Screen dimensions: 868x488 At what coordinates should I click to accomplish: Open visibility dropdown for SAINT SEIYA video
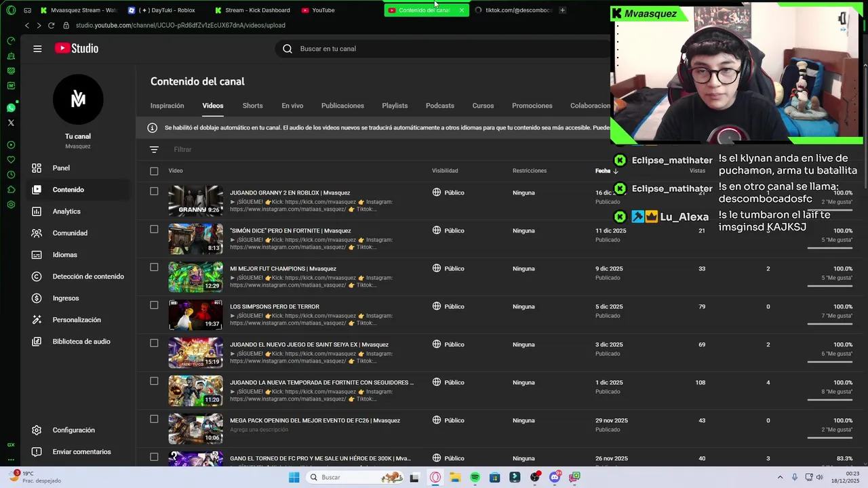click(x=448, y=344)
